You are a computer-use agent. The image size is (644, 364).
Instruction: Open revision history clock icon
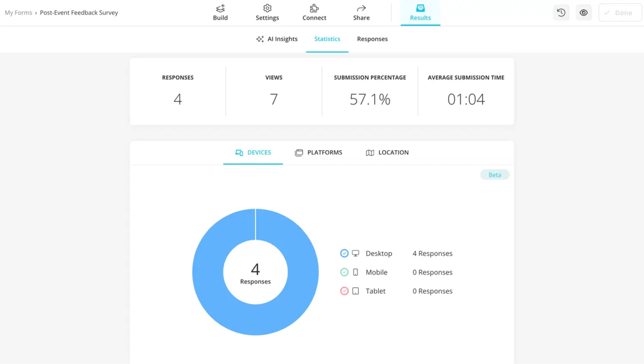pos(561,13)
